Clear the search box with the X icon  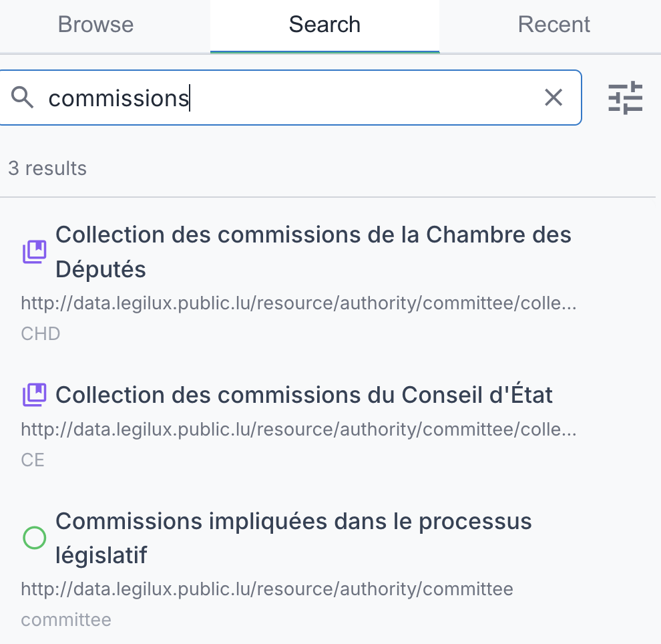point(554,98)
